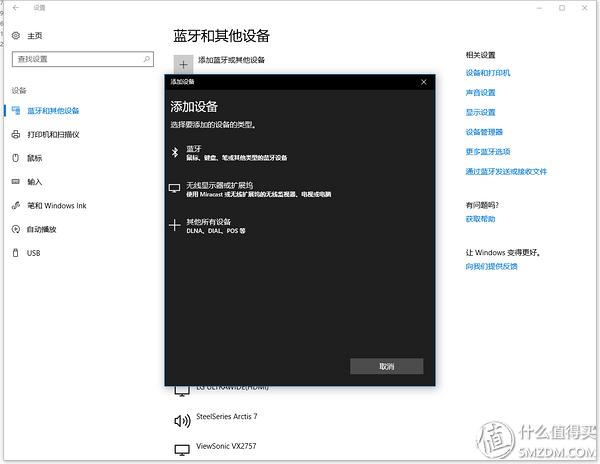Click the keyboard input icon in sidebar
The width and height of the screenshot is (600, 464).
(x=16, y=182)
